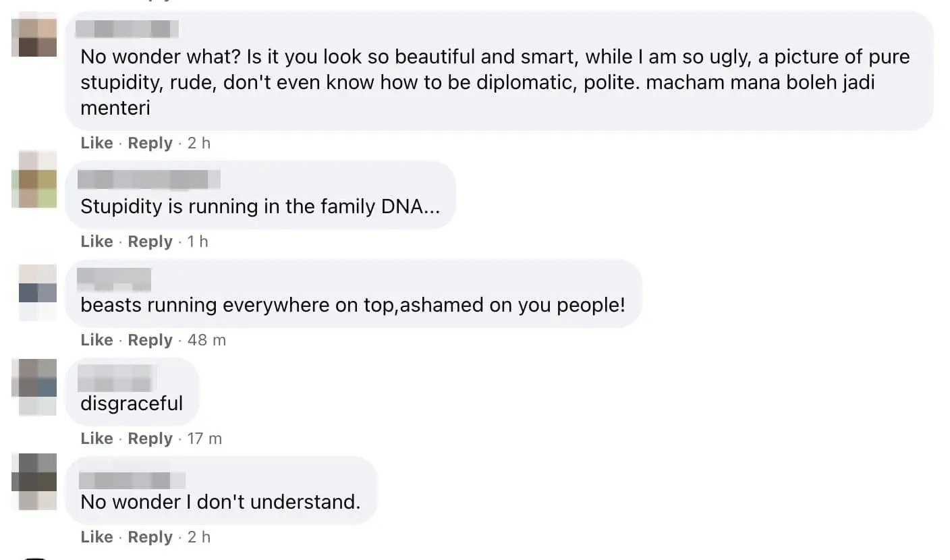Click the "17 m" timestamp under "disgraceful"
The height and width of the screenshot is (560, 950).
[204, 439]
